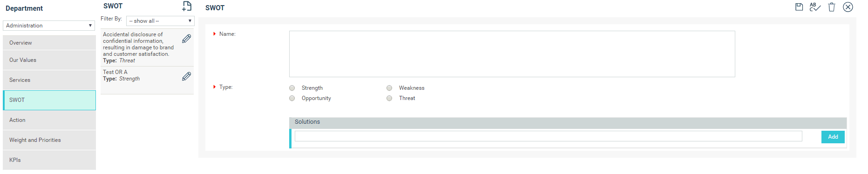868x174 pixels.
Task: Open the Our Values sidebar item
Action: tap(49, 60)
